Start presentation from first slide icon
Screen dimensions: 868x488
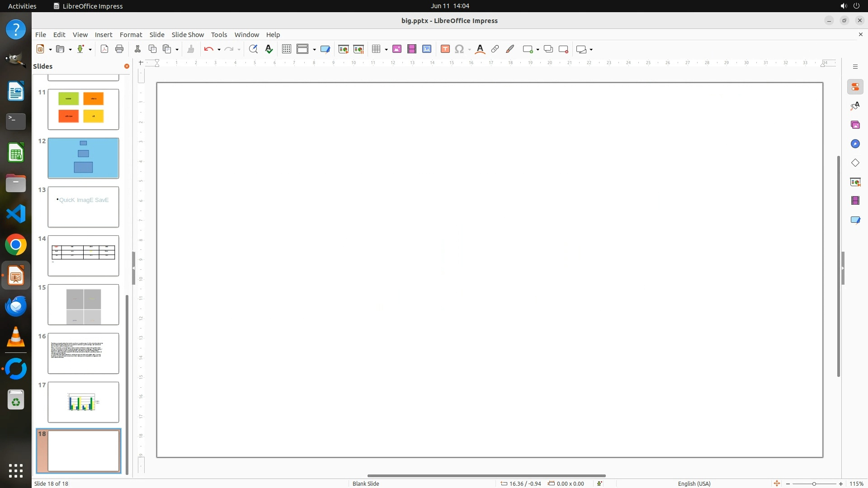click(344, 49)
